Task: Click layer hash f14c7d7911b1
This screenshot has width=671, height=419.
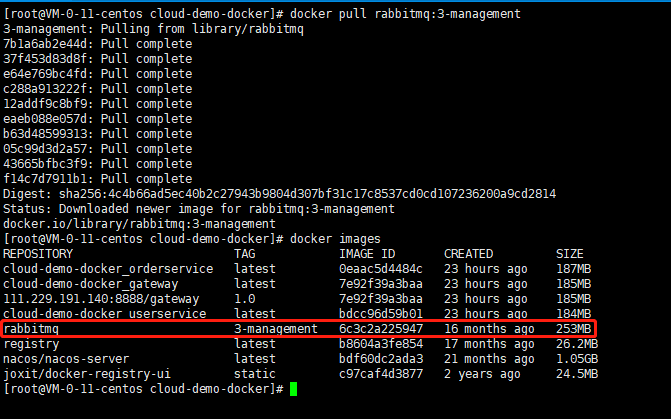Action: point(45,179)
